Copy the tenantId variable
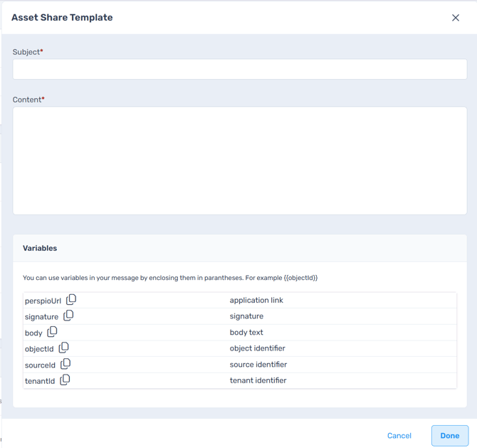The image size is (477, 448). [65, 380]
